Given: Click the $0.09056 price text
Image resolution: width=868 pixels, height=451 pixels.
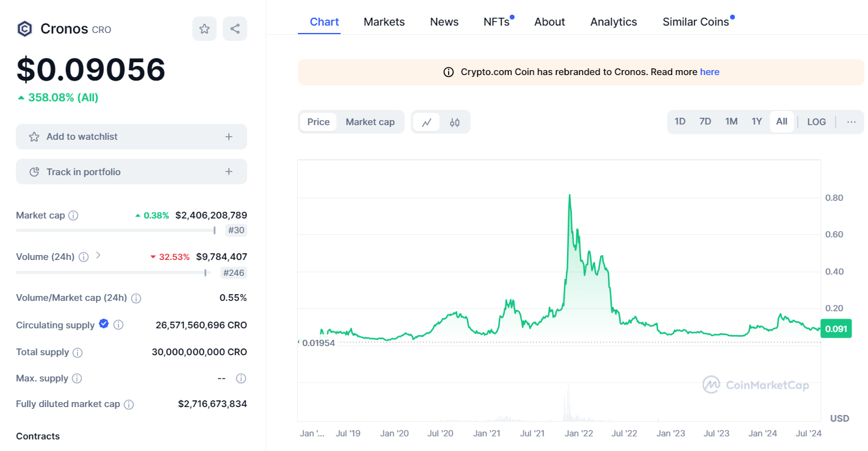Looking at the screenshot, I should coord(91,70).
